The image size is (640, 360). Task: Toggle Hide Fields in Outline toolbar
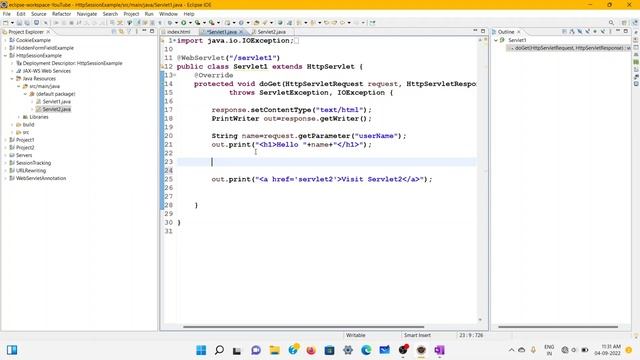580,31
